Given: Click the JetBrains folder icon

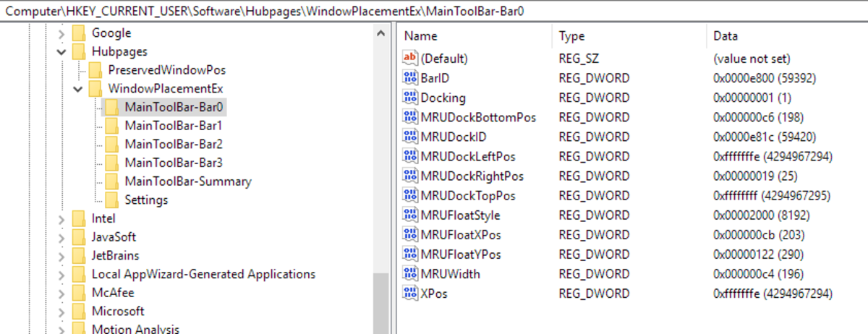Looking at the screenshot, I should (79, 255).
